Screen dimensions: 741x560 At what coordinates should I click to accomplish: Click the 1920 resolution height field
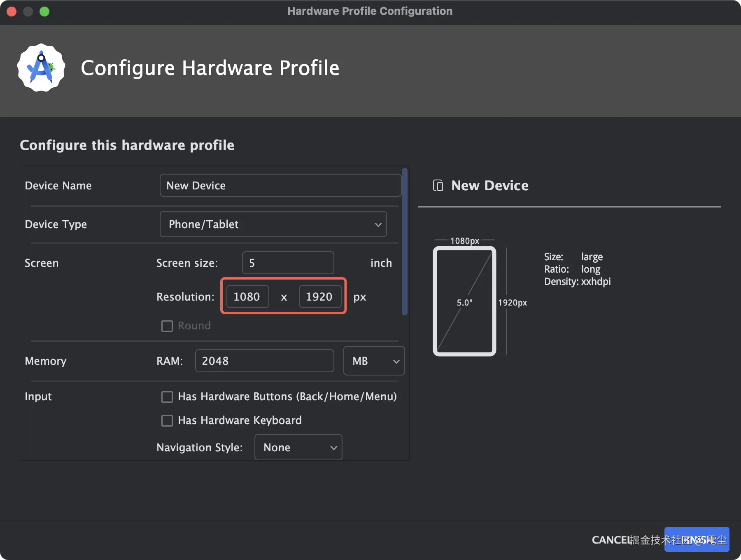pos(320,297)
